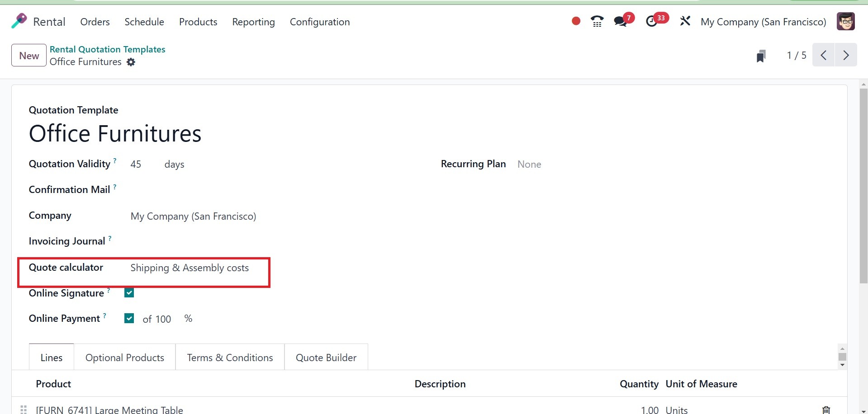The height and width of the screenshot is (414, 868).
Task: Click the New button
Action: [x=29, y=55]
